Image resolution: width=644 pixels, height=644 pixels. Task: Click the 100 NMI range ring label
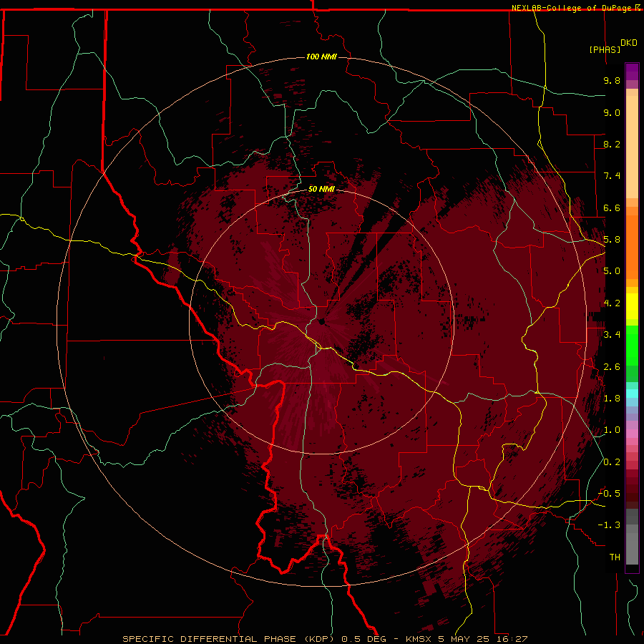pos(321,57)
